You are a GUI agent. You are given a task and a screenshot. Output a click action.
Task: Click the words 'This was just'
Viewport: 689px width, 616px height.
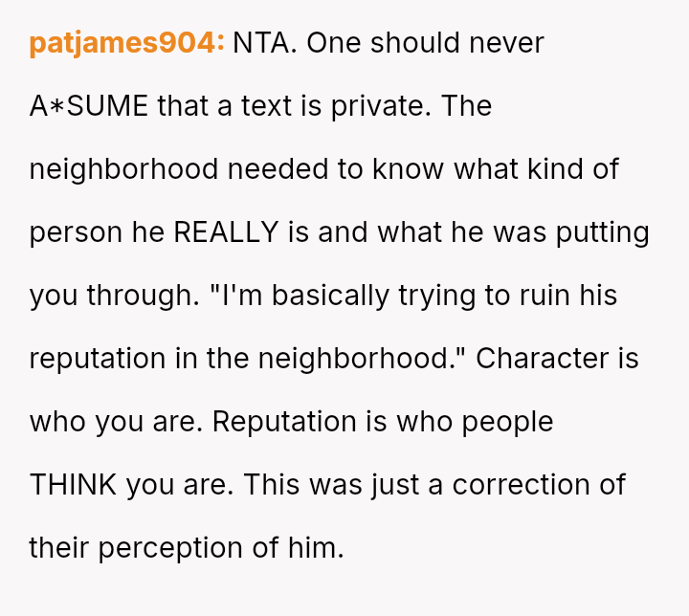[331, 485]
